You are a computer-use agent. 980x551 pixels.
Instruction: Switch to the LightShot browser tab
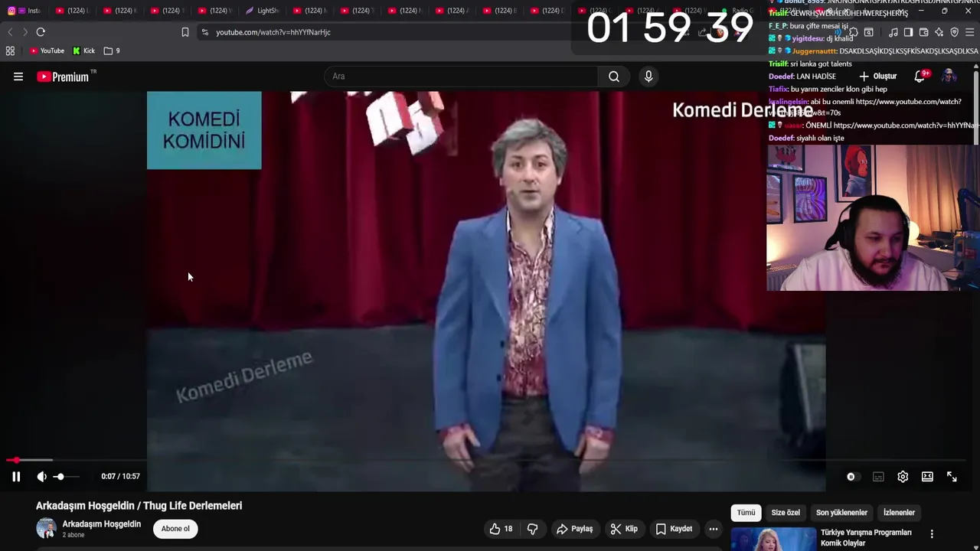pos(263,11)
